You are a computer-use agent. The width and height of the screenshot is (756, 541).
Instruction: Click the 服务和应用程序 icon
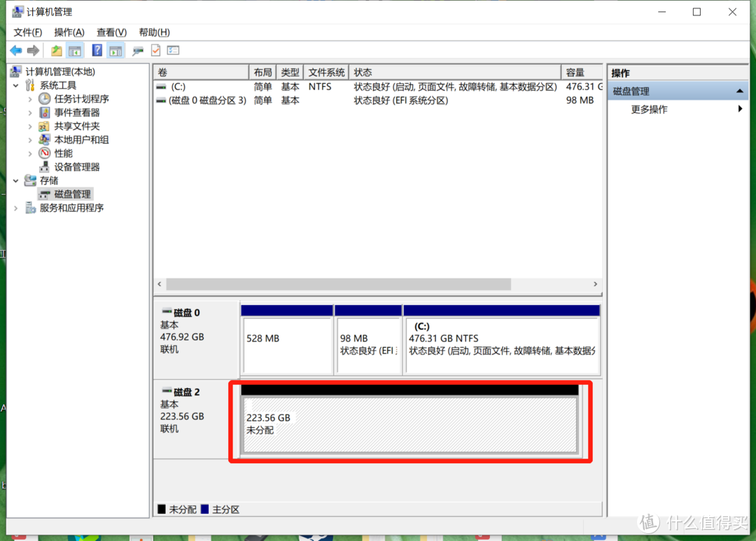pos(30,208)
